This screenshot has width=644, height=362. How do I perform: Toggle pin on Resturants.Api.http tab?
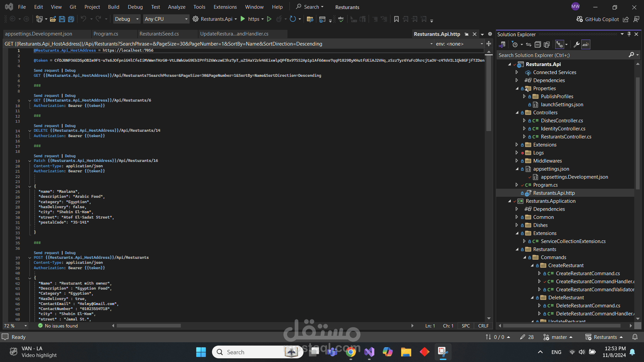(467, 34)
